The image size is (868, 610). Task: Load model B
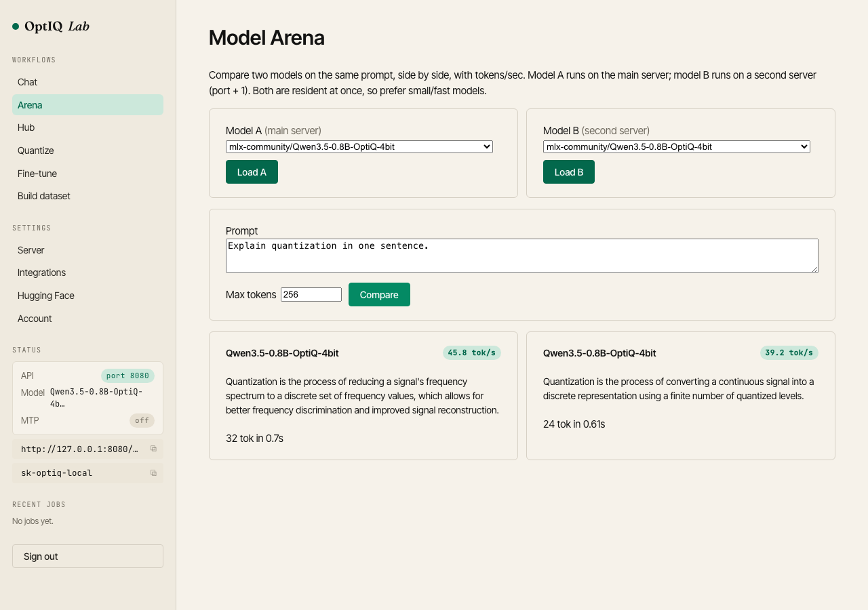point(569,172)
